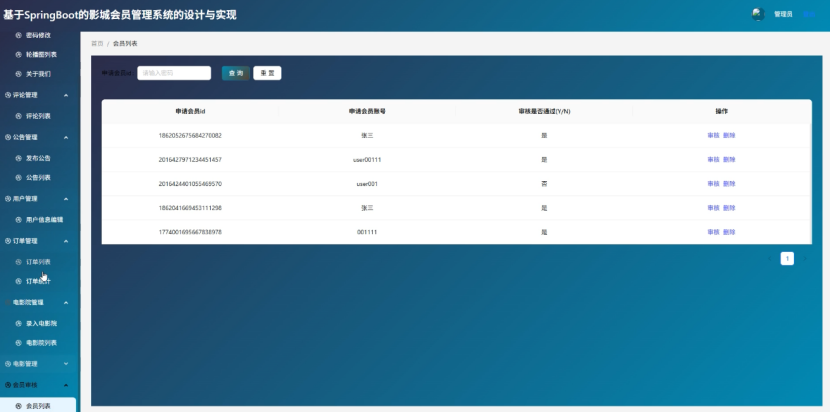Click the next page arrow in pagination
This screenshot has width=830, height=412.
(x=805, y=258)
